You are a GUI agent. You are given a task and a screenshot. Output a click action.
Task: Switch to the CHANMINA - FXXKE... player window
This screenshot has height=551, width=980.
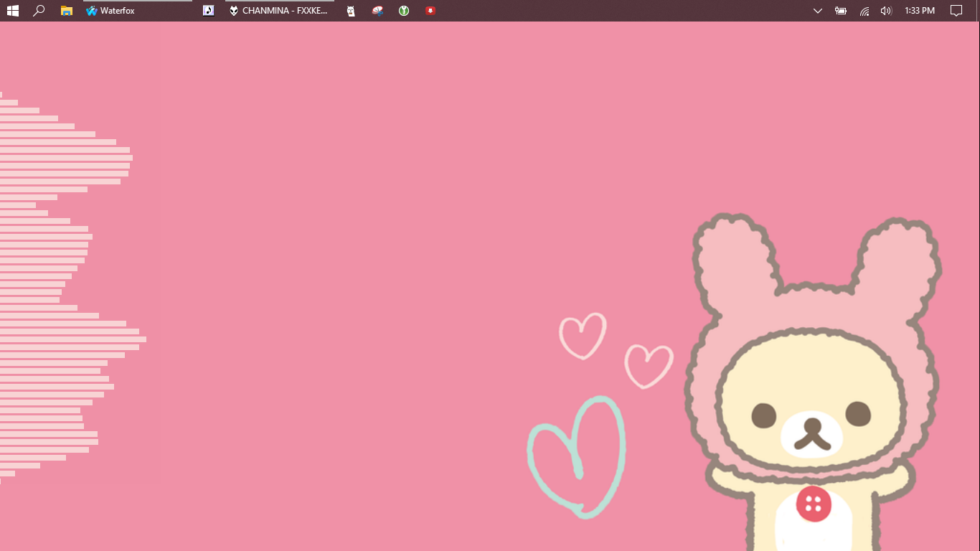point(280,11)
